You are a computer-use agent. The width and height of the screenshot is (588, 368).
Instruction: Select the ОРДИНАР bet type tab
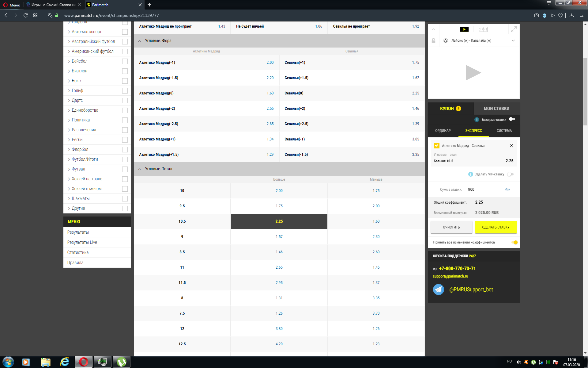(x=443, y=131)
